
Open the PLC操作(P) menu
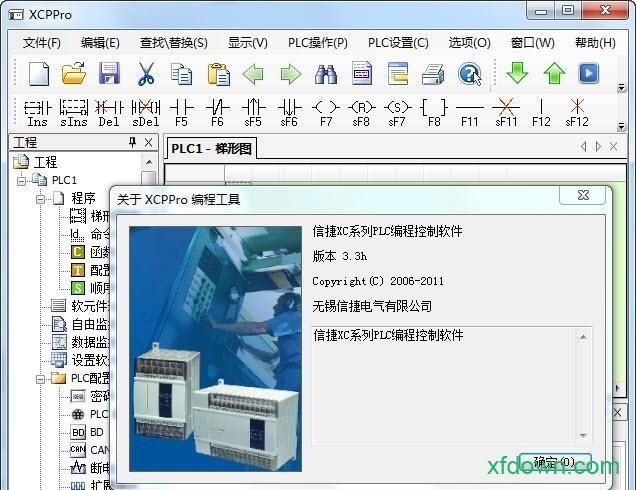point(318,43)
